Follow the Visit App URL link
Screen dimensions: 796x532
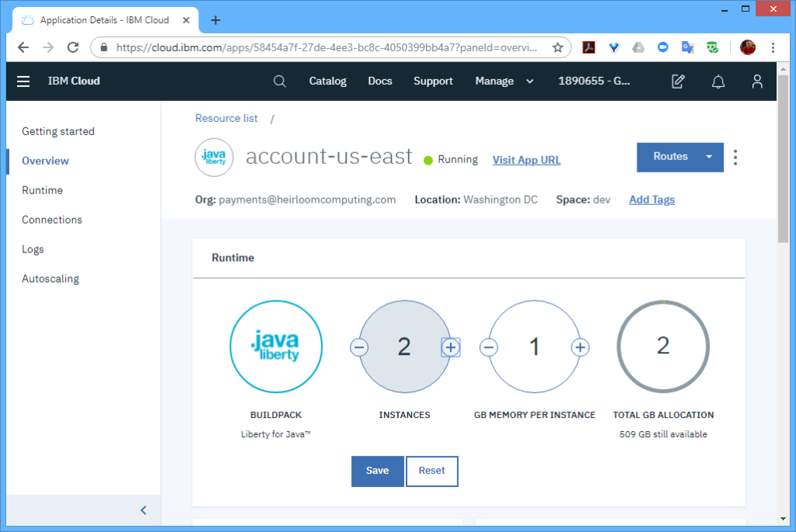pyautogui.click(x=526, y=160)
